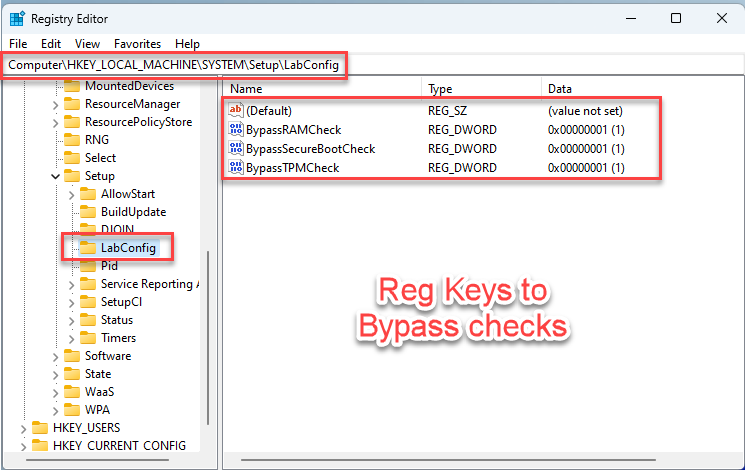Expand the Timers key
Viewport: 745px width, 470px height.
(71, 339)
